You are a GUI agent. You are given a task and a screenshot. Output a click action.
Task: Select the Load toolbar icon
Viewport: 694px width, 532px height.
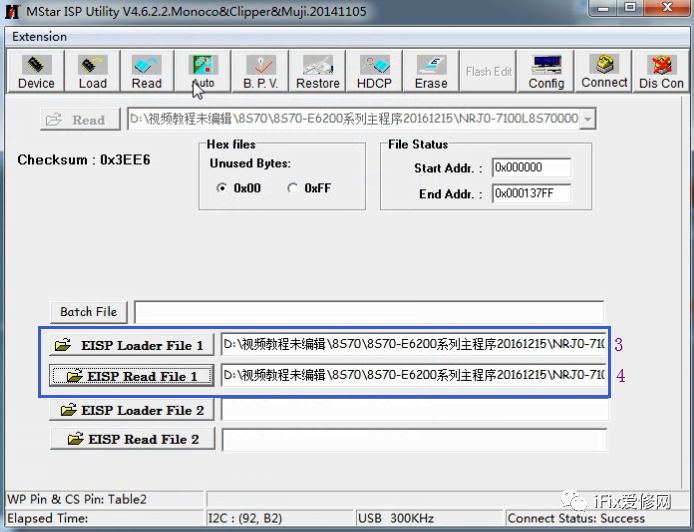[x=93, y=71]
